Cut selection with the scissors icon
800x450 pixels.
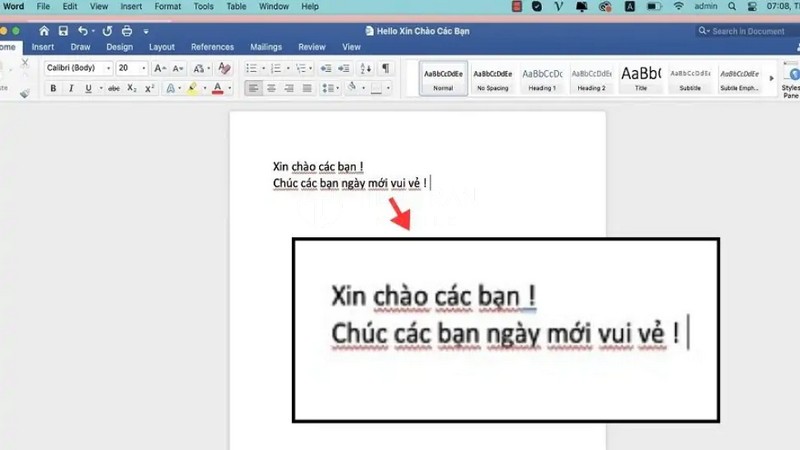point(24,63)
